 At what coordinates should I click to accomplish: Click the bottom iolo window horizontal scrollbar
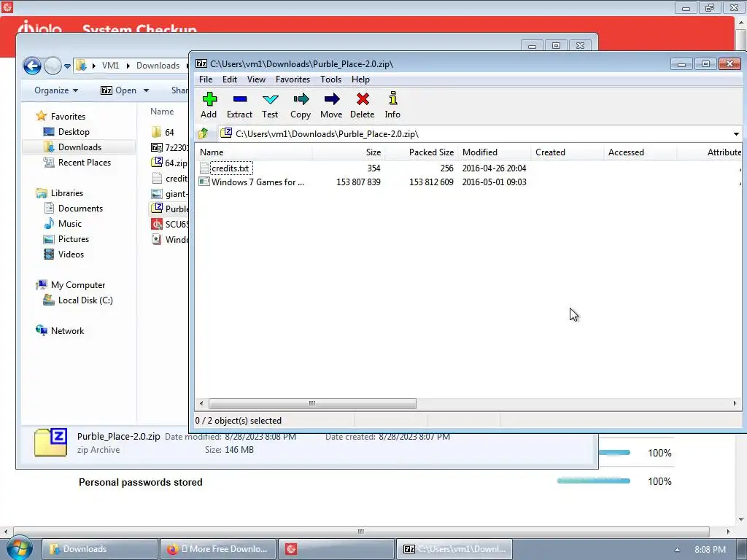click(361, 532)
